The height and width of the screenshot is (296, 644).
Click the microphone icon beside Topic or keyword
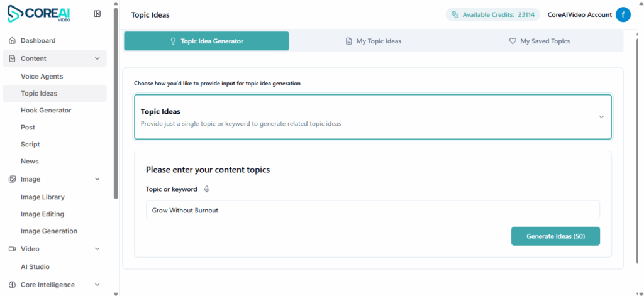pyautogui.click(x=207, y=189)
